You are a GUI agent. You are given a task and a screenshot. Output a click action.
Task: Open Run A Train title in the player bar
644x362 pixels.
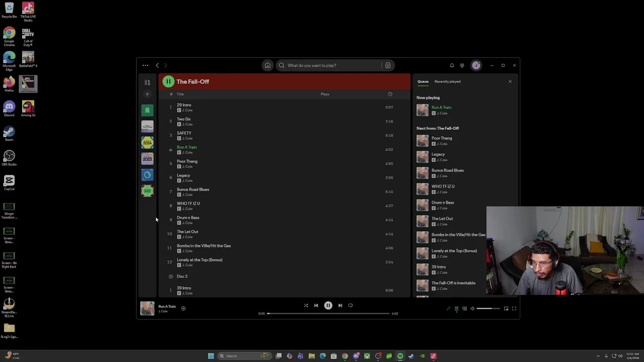click(167, 306)
